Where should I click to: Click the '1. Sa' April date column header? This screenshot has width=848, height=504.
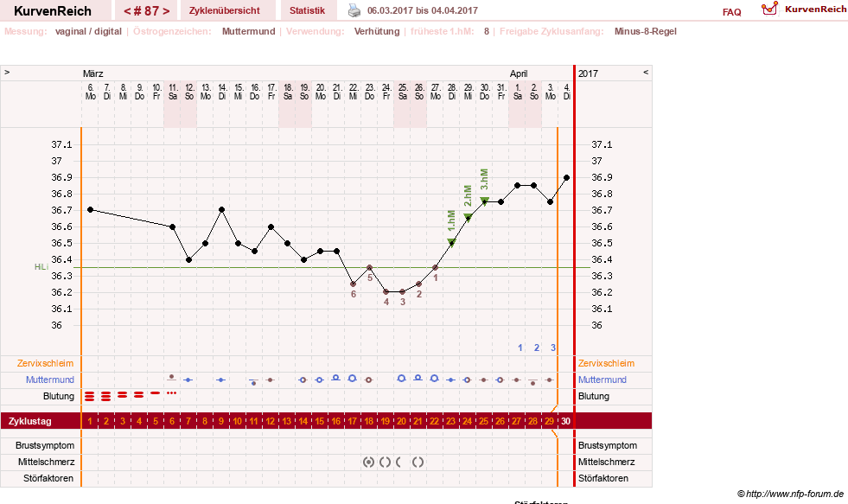[x=518, y=92]
